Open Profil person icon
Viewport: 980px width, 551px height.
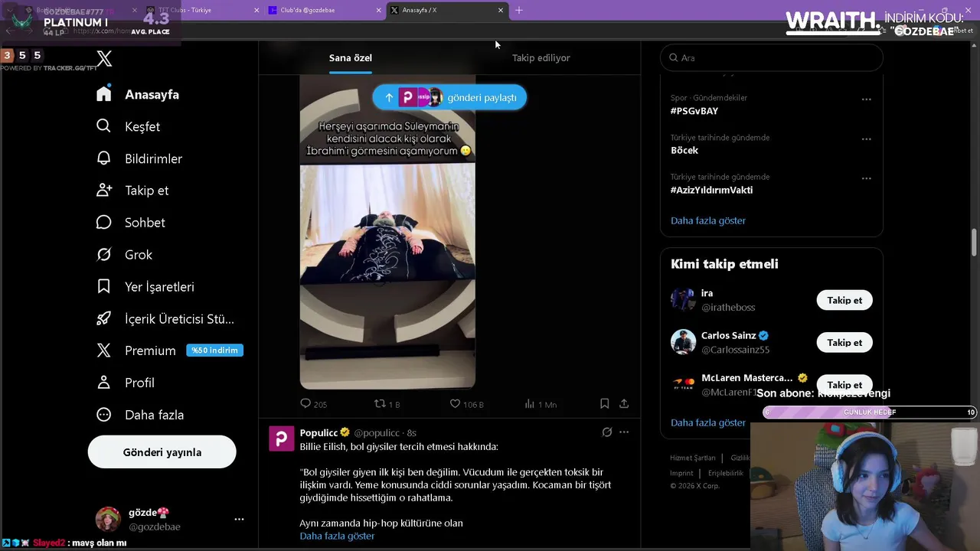tap(104, 382)
